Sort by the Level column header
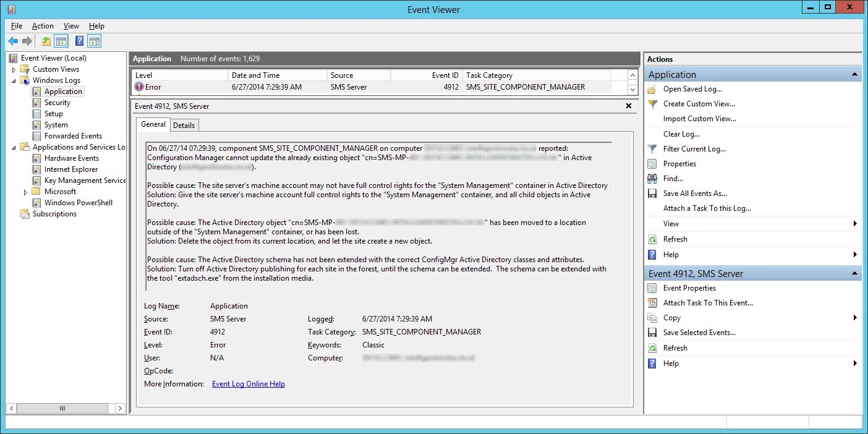 (x=180, y=75)
